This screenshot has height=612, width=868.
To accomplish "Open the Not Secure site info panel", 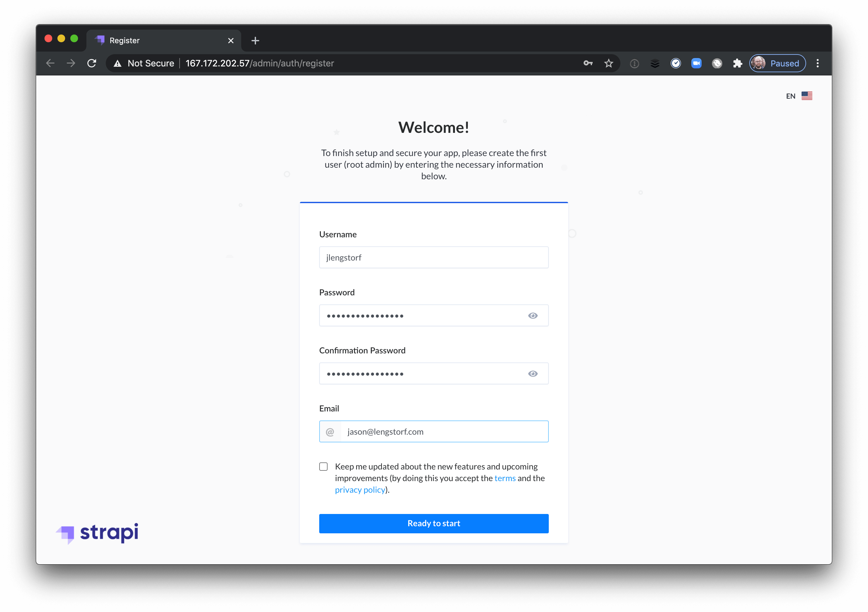I will (x=143, y=63).
